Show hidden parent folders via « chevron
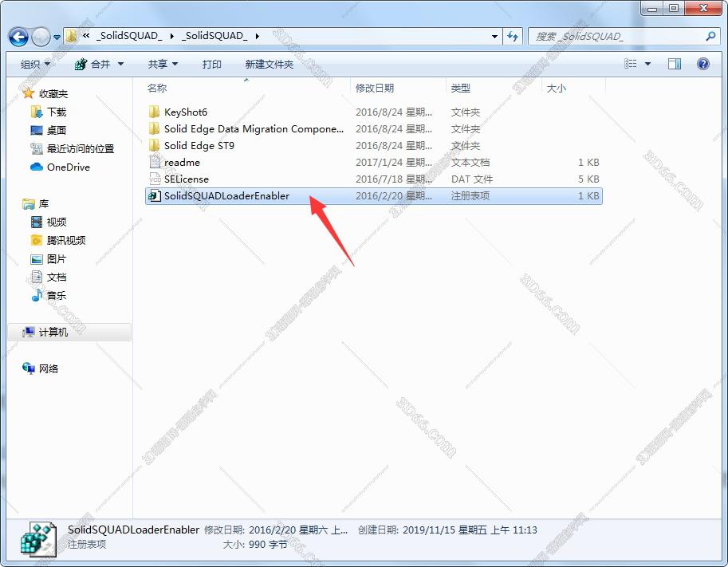Viewport: 728px width, 567px height. pyautogui.click(x=86, y=35)
